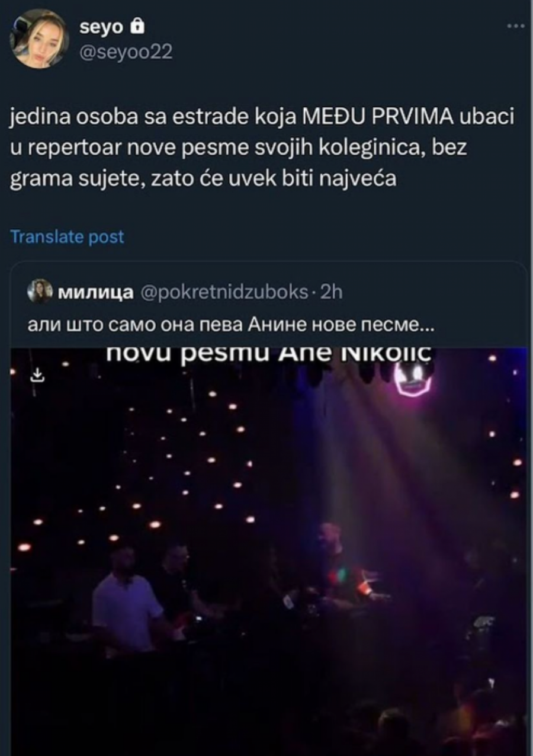Open the @pokretnidzuboks handle
The image size is (533, 756).
[x=223, y=292]
